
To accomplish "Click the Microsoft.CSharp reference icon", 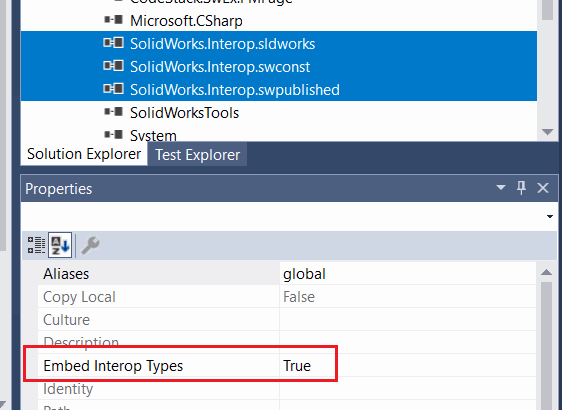I will [113, 20].
